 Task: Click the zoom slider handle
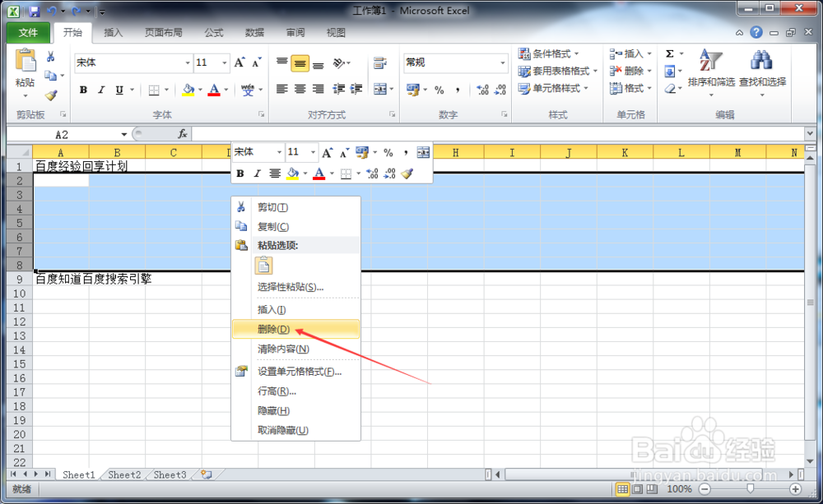[750, 489]
